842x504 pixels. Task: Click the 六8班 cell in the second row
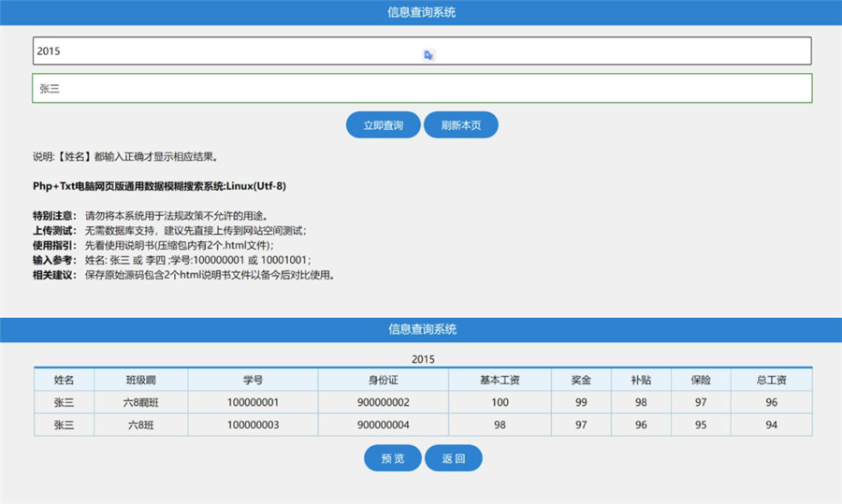coord(142,425)
